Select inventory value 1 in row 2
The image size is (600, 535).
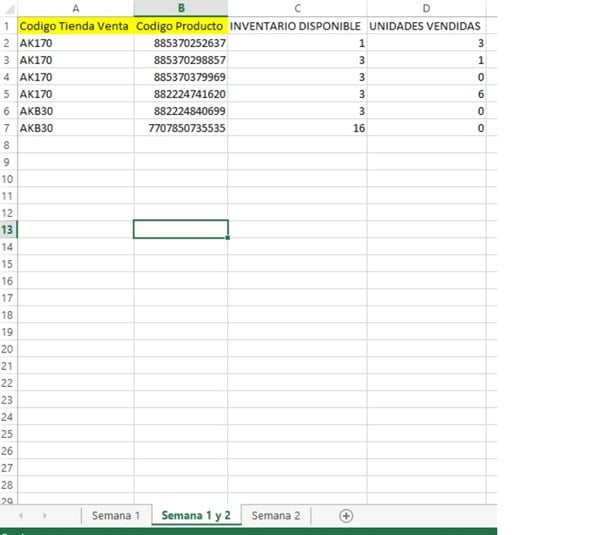coord(297,43)
